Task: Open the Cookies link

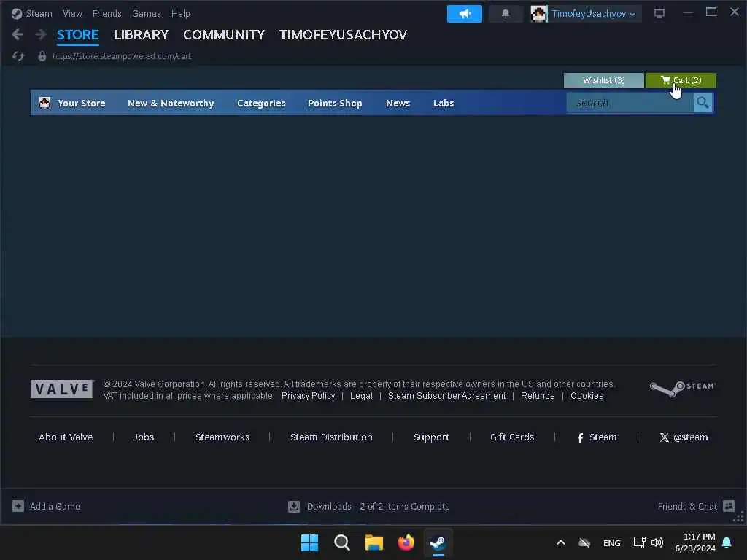Action: coord(587,396)
